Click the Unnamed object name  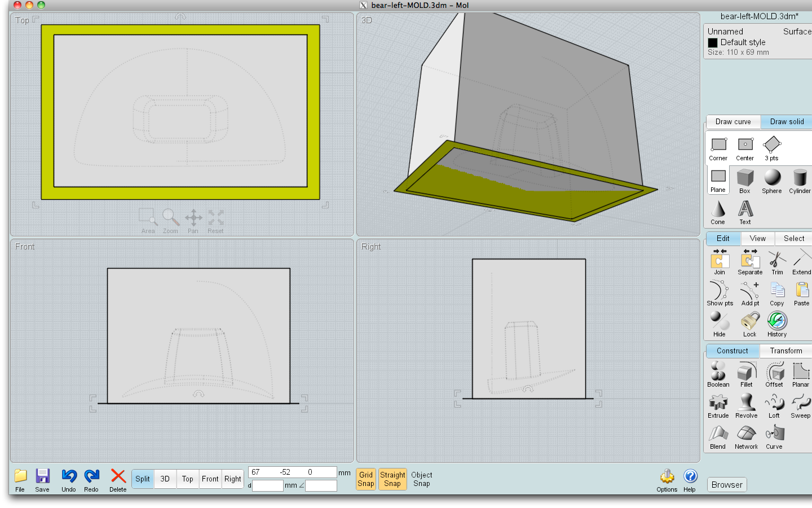tap(725, 32)
